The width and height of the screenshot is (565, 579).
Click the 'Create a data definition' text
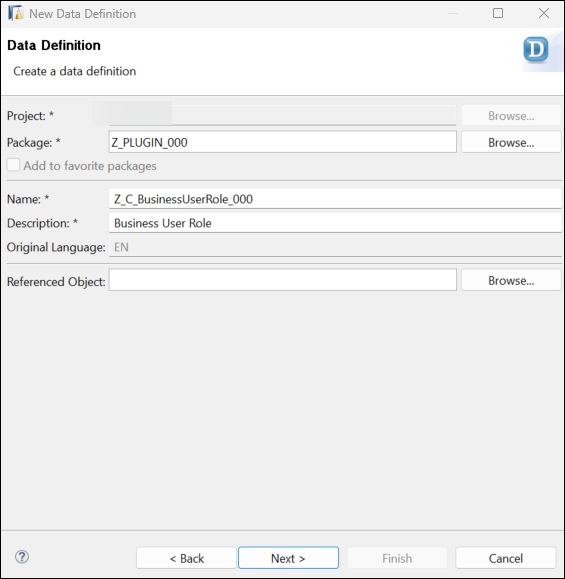click(x=75, y=71)
